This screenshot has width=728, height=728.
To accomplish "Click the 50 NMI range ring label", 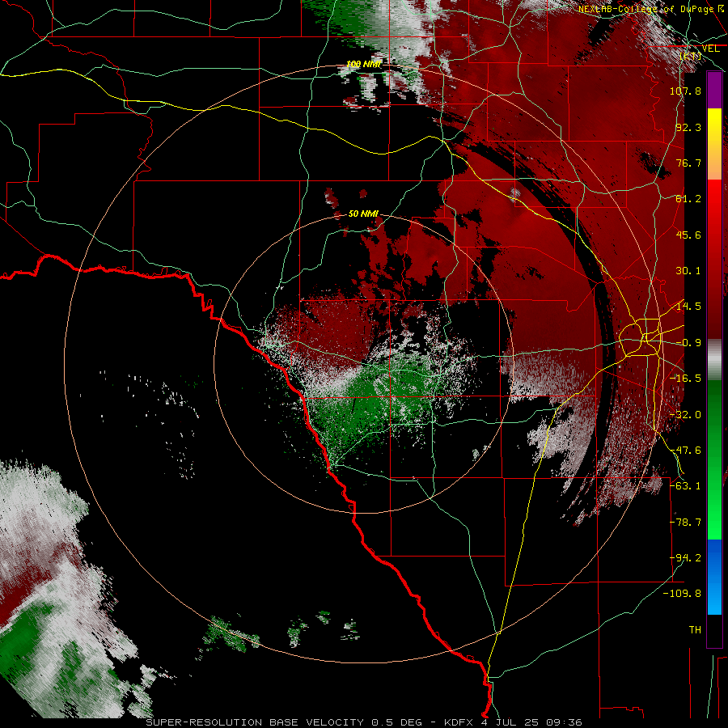I will pos(363,214).
